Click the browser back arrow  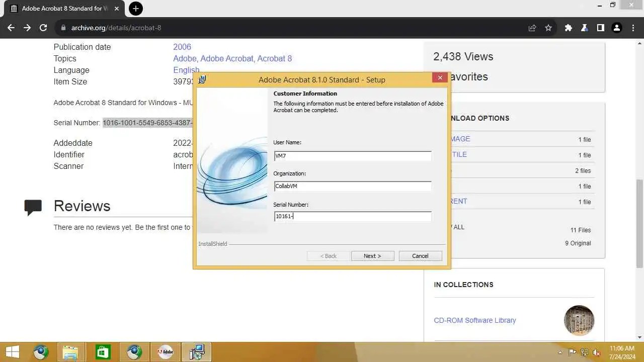[x=11, y=28]
